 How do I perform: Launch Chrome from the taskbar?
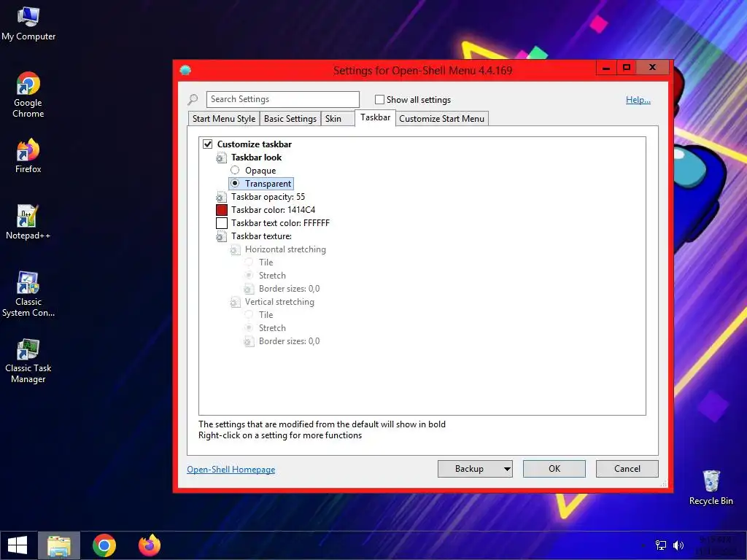pyautogui.click(x=104, y=545)
